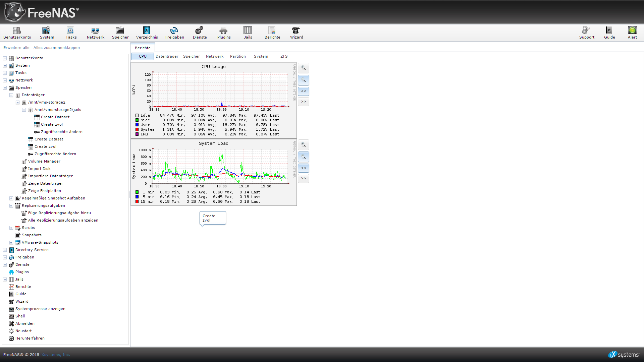Expand the Scrubs tree node
The image size is (644, 362).
click(11, 228)
